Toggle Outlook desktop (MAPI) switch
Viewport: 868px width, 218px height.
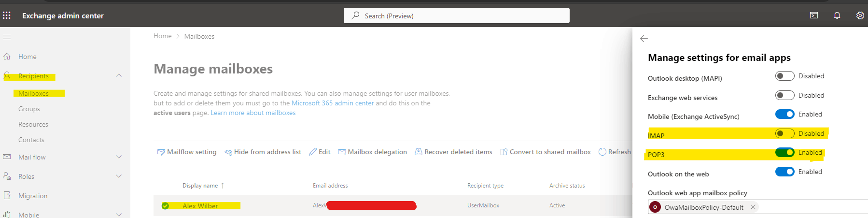(x=785, y=76)
